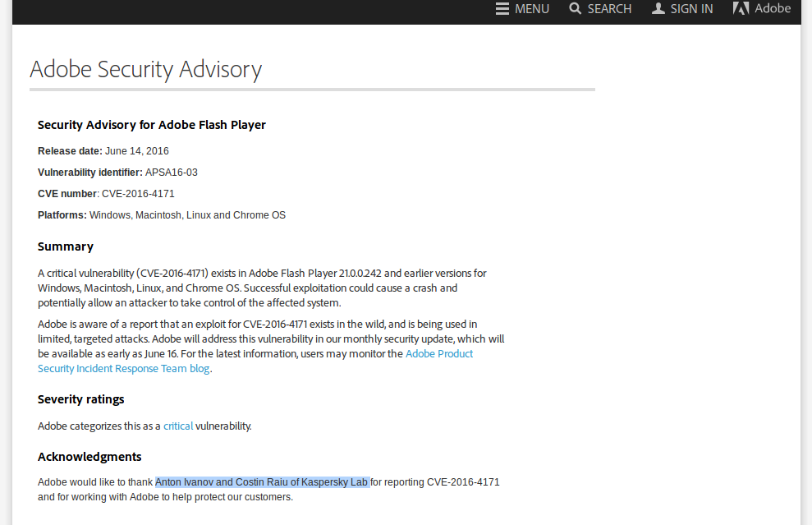This screenshot has height=525, width=812.
Task: Click the 'Severity ratings' section heading
Action: pyautogui.click(x=81, y=399)
